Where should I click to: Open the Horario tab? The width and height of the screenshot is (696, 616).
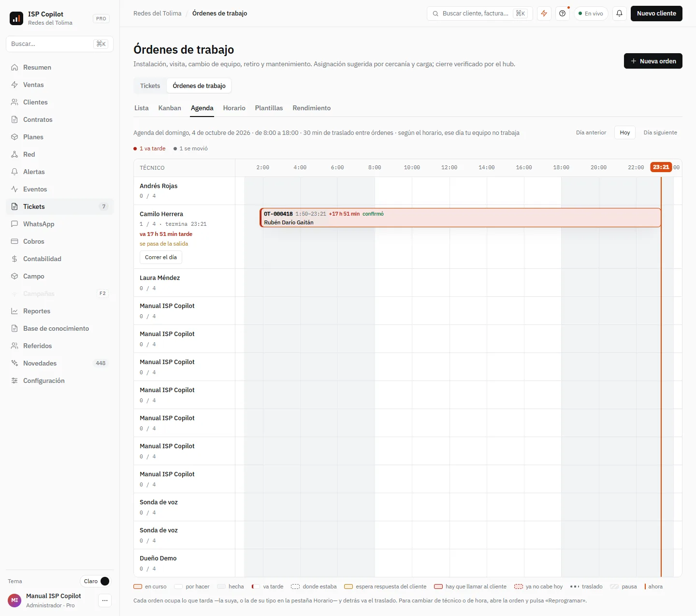coord(234,108)
